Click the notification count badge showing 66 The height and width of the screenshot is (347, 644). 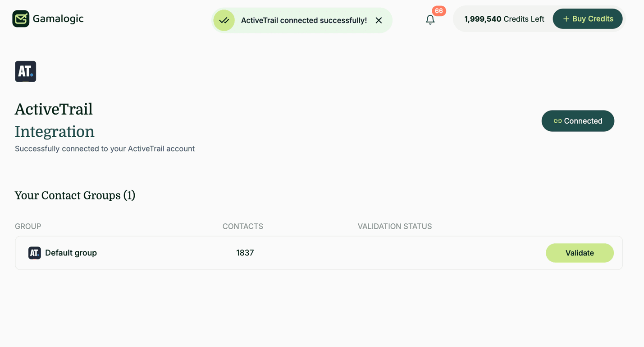coord(438,10)
